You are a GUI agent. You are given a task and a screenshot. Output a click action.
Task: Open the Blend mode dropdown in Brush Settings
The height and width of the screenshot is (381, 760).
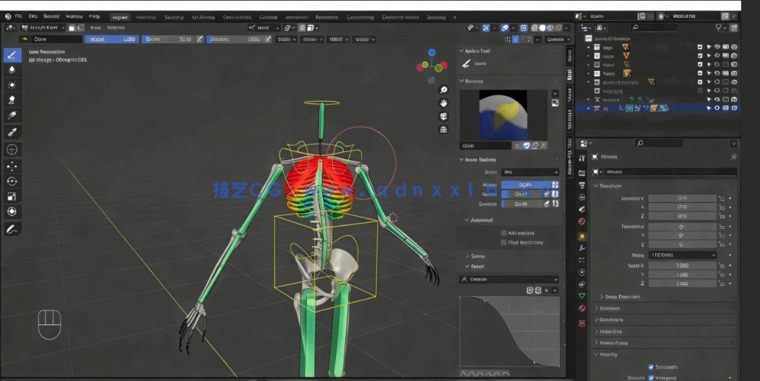530,172
